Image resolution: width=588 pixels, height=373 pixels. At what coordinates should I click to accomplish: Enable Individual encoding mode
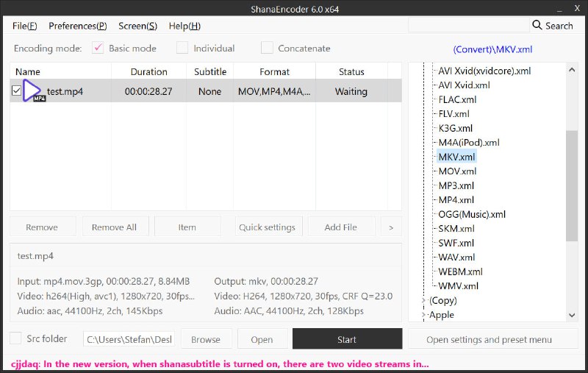[182, 49]
